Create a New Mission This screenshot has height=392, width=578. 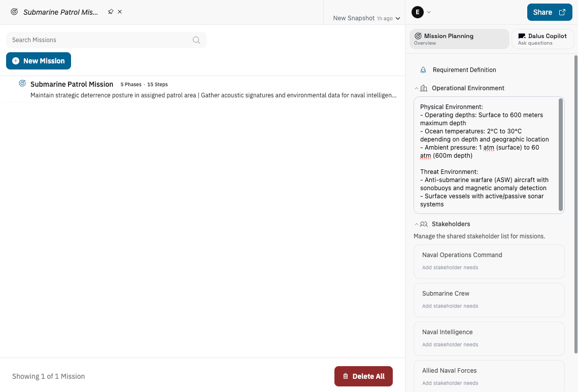[39, 61]
